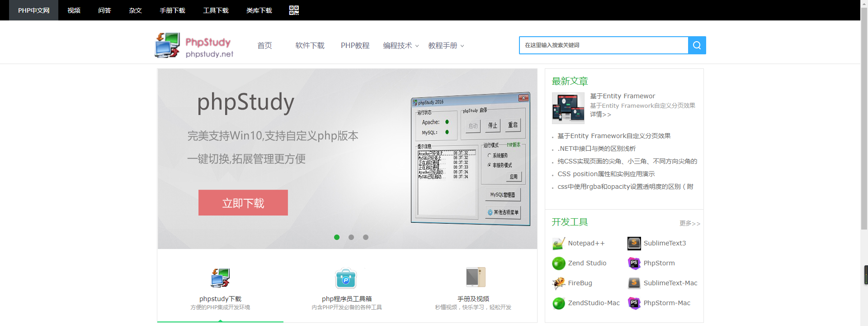Click the search magnifier button
Image resolution: width=868 pixels, height=326 pixels.
(x=697, y=45)
